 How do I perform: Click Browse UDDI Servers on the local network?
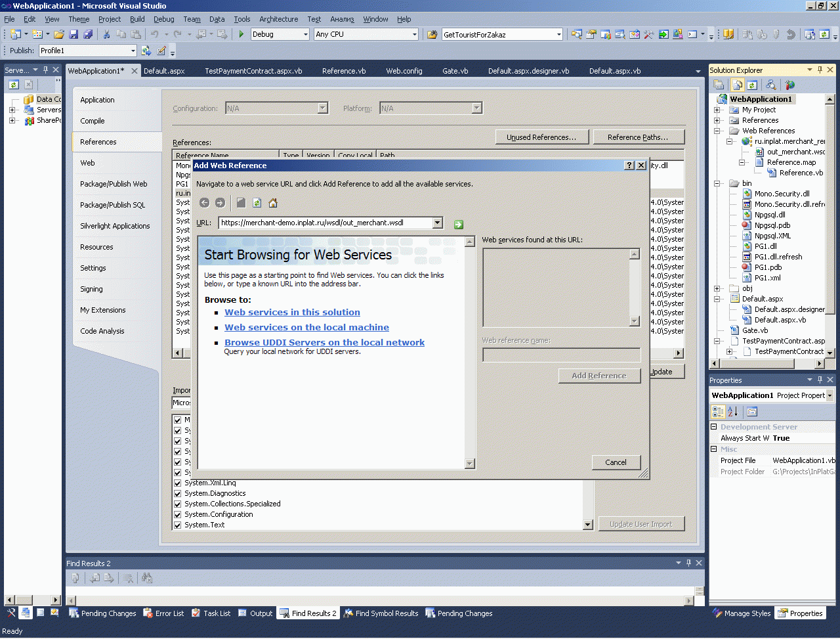pyautogui.click(x=324, y=342)
